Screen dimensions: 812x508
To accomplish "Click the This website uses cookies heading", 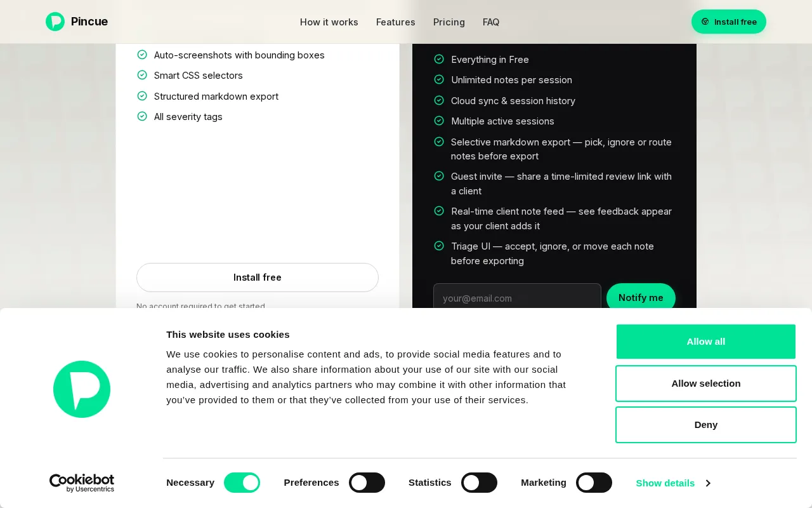I will tap(228, 335).
